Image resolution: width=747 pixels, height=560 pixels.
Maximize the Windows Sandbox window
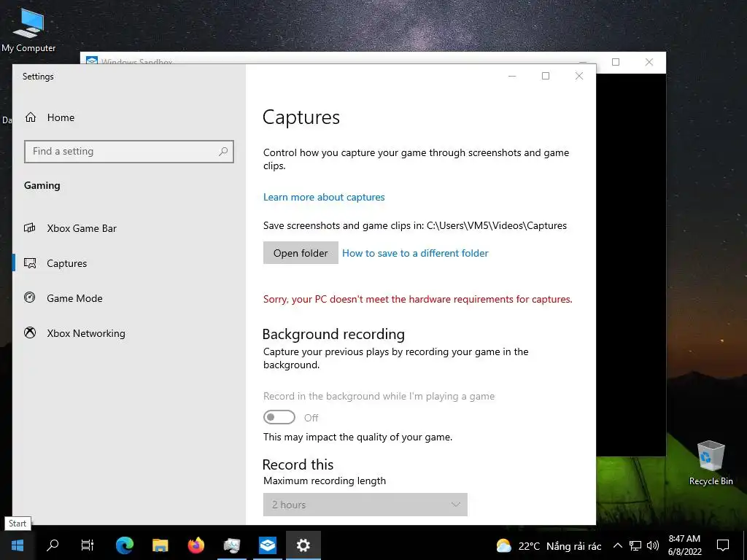coord(616,62)
